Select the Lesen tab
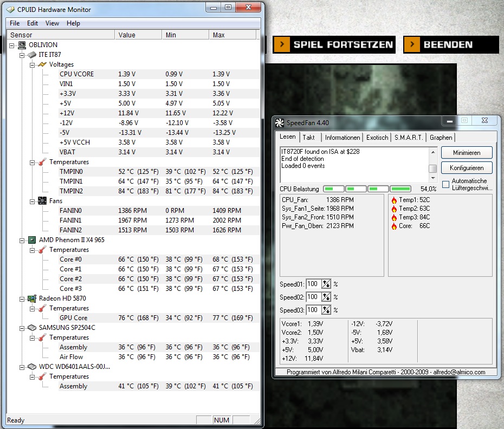Image resolution: width=504 pixels, height=429 pixels. (x=287, y=136)
